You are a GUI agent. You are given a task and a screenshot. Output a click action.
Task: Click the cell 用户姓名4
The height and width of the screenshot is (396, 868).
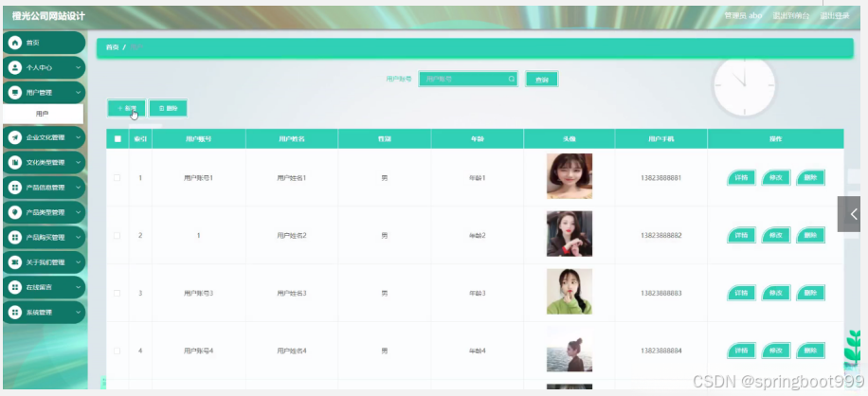pos(291,351)
